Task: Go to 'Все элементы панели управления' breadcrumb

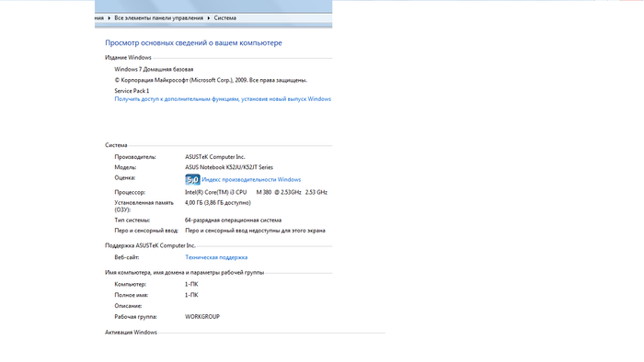Action: point(158,18)
